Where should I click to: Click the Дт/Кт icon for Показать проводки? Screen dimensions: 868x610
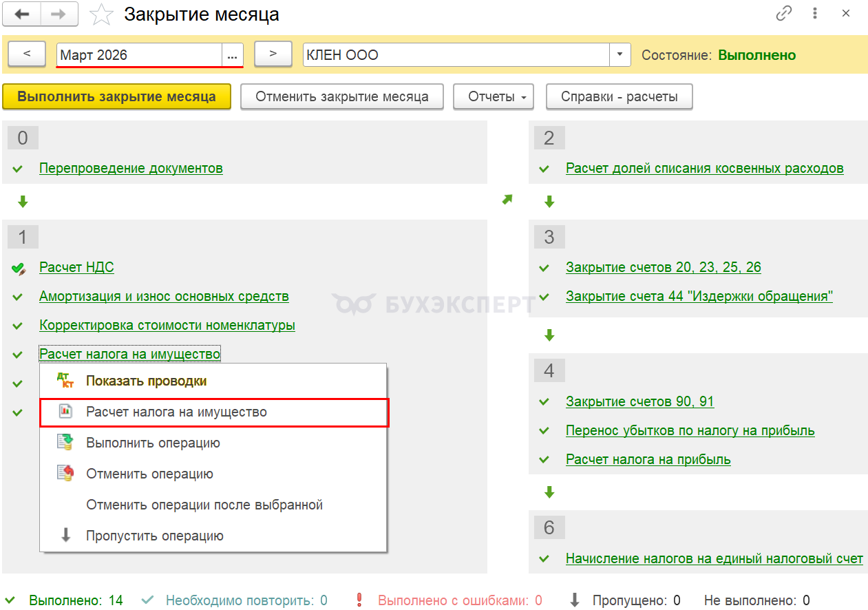click(65, 381)
